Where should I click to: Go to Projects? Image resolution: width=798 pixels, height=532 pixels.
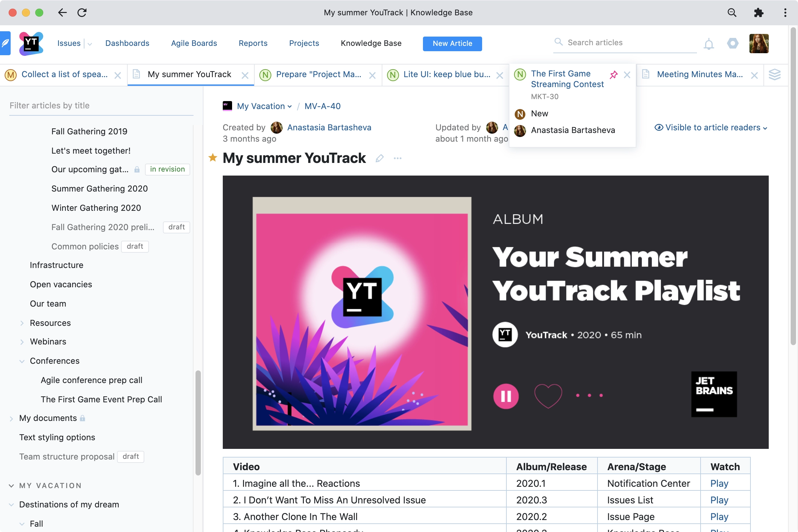[x=304, y=44]
